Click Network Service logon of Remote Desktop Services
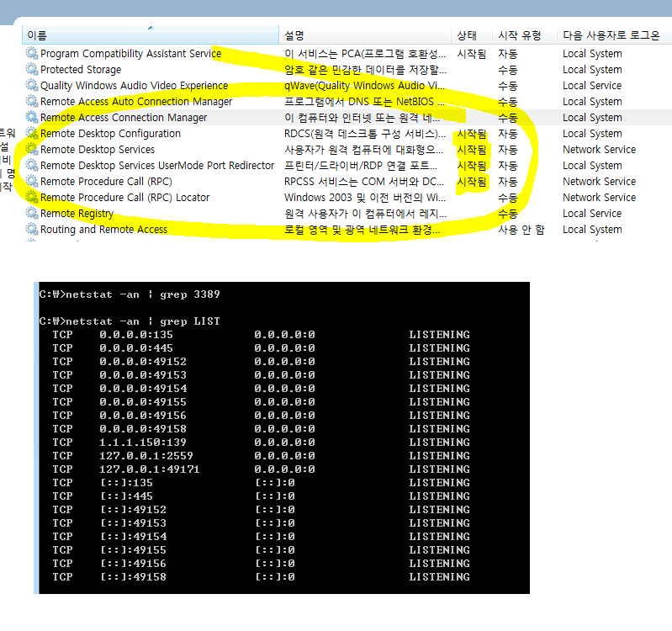The height and width of the screenshot is (631, 672). tap(599, 150)
